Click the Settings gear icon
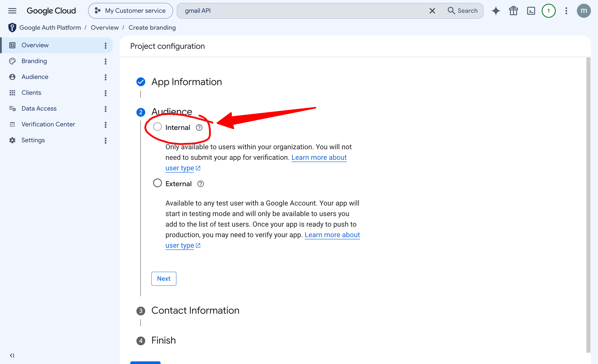Screen dimensions: 598x364 (x=12, y=140)
